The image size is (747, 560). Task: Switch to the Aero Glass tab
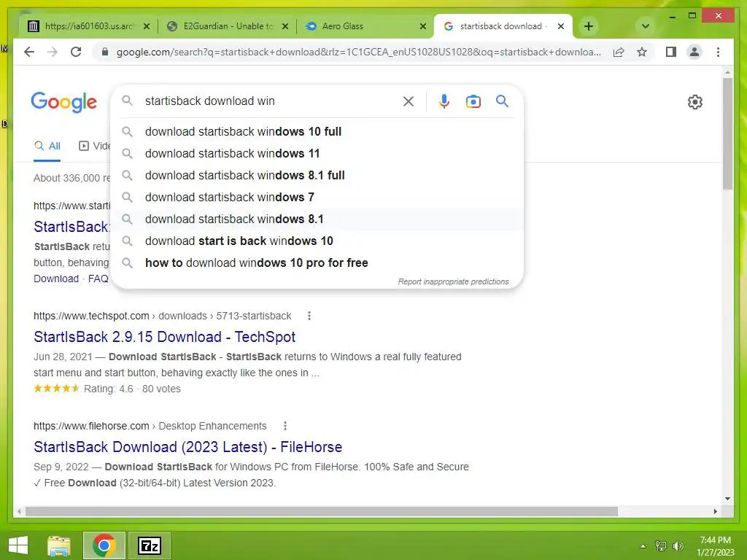click(365, 26)
